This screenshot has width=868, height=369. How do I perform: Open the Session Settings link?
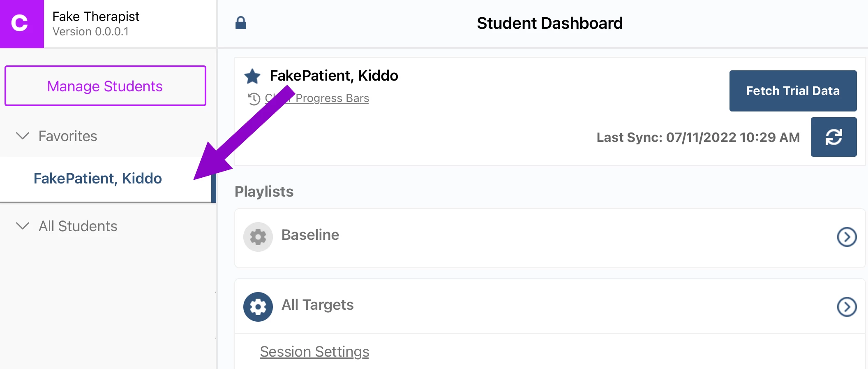tap(314, 352)
